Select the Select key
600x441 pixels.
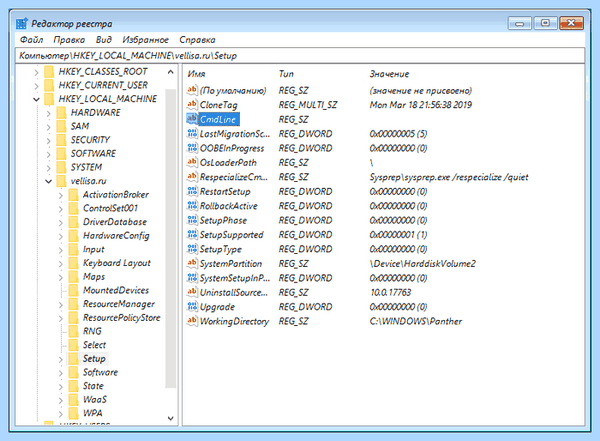(94, 345)
